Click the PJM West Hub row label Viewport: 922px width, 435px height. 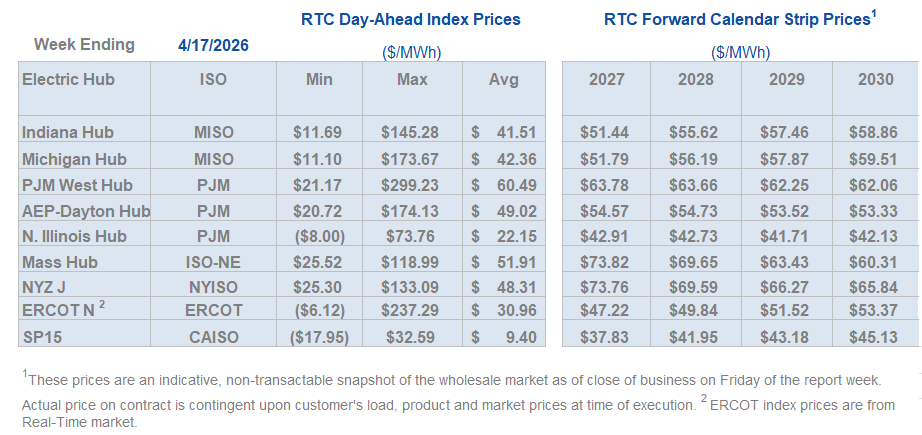[x=77, y=185]
